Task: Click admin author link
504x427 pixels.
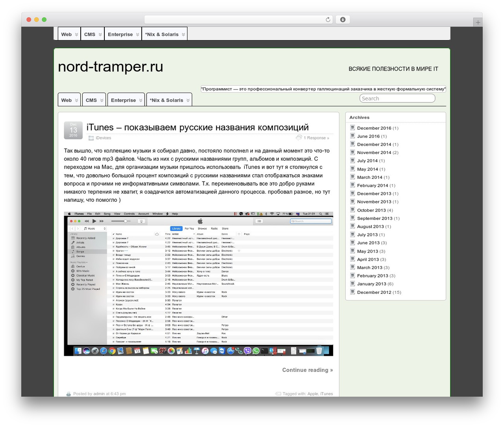Action: [99, 394]
